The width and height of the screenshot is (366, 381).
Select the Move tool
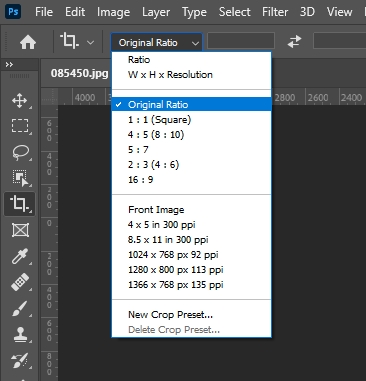(20, 101)
